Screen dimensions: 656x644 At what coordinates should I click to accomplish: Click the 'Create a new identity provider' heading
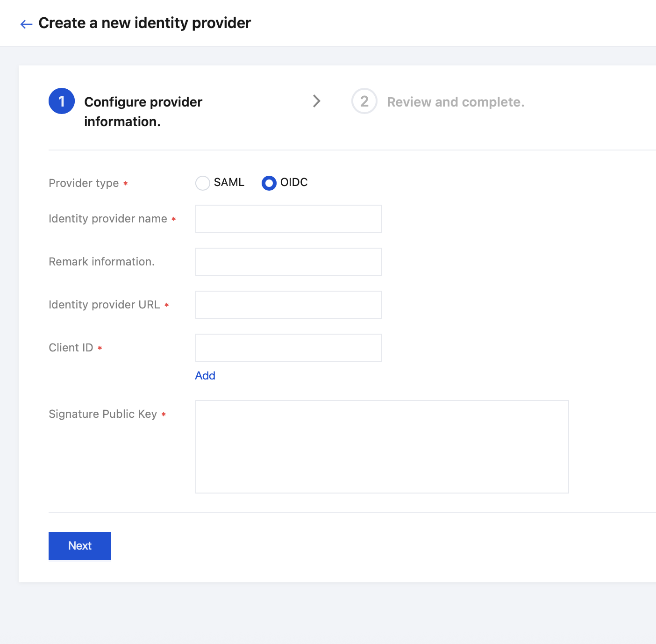pyautogui.click(x=145, y=23)
